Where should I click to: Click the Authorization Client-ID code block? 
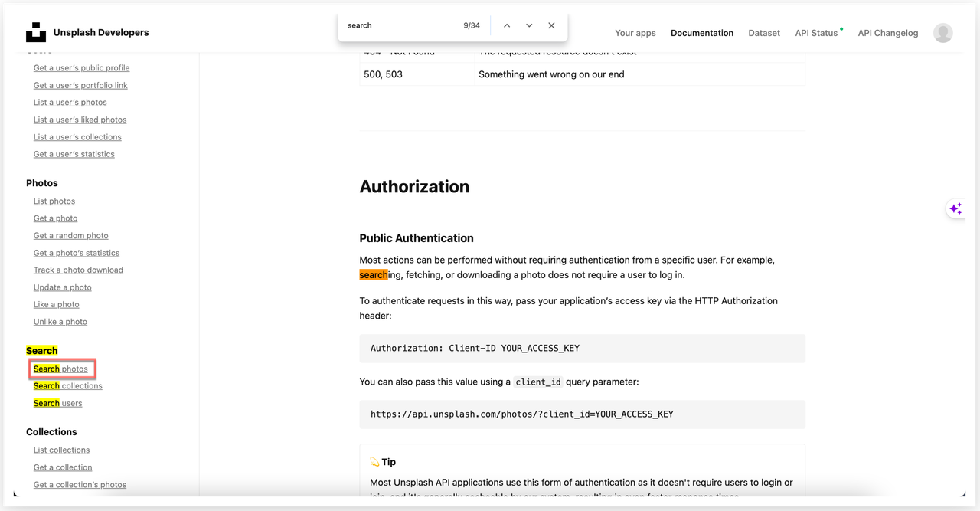582,349
